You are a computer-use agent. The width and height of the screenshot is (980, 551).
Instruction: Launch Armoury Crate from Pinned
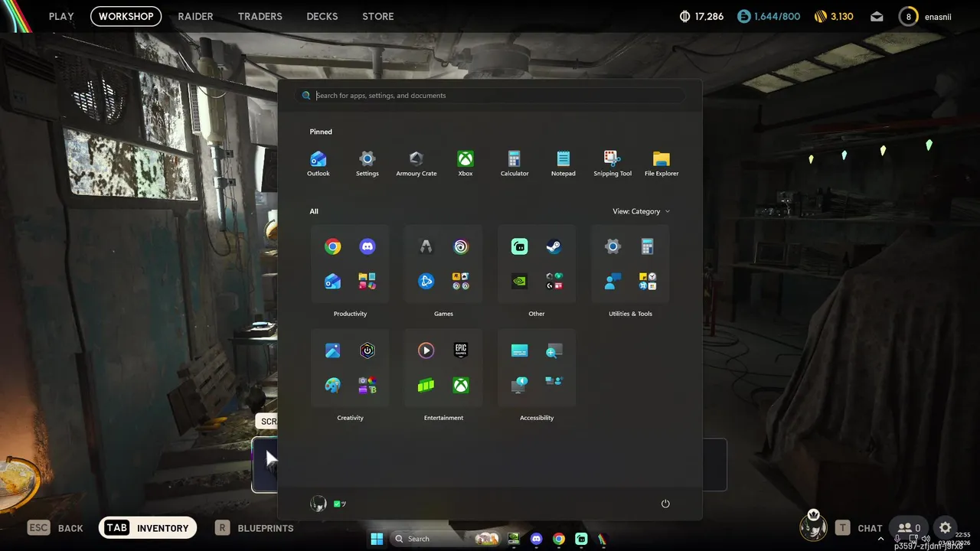416,164
